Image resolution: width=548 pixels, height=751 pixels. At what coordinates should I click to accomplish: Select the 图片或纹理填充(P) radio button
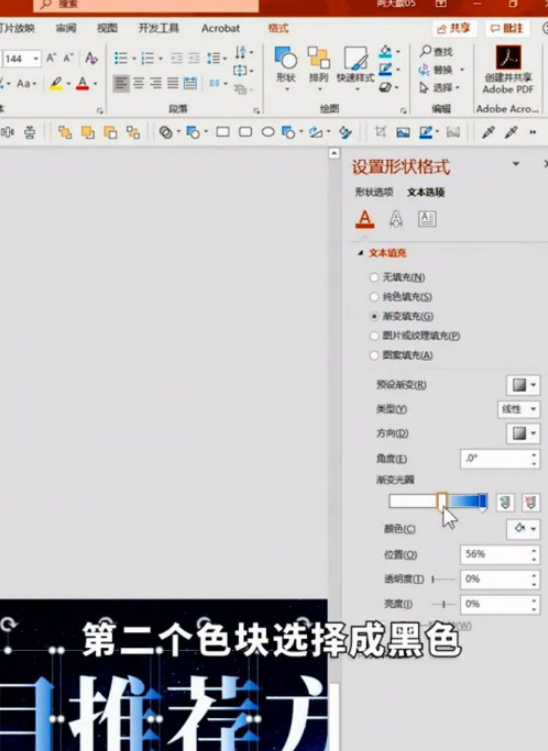point(374,336)
